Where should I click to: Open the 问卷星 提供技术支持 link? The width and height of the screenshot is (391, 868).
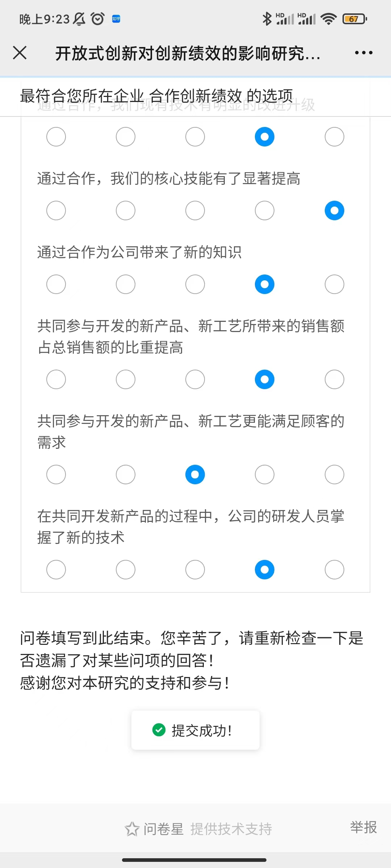207,829
